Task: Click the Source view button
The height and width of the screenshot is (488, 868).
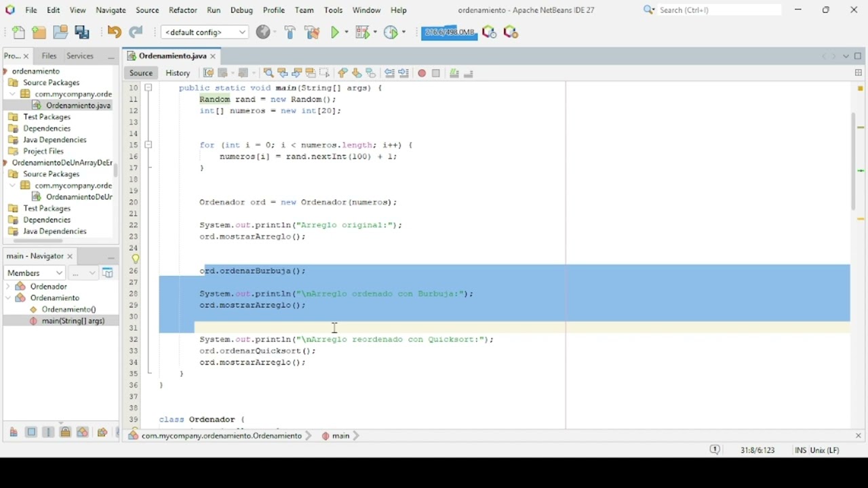Action: click(141, 73)
